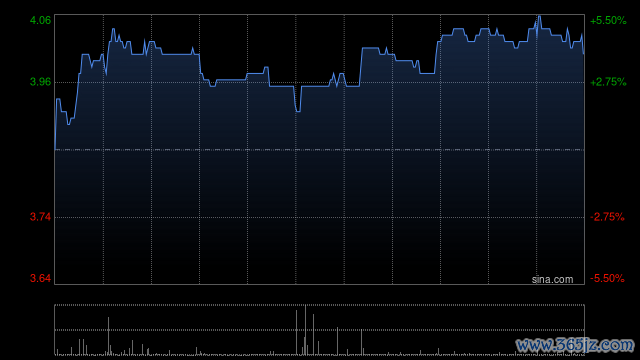Click the -2.75% percentage label
The width and height of the screenshot is (640, 360).
pyautogui.click(x=607, y=217)
